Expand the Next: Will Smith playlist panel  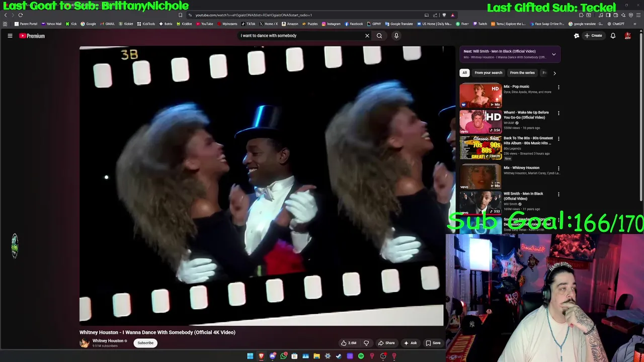(x=553, y=54)
